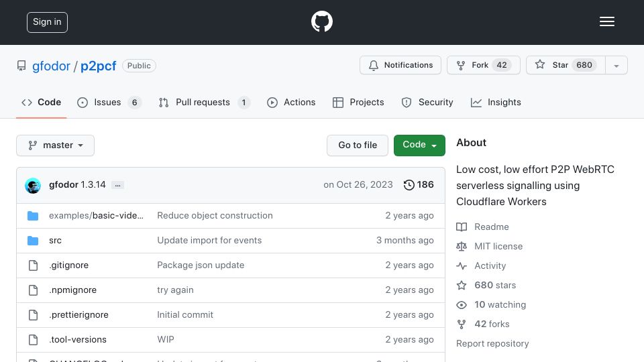Open the 680 stars link

point(495,286)
